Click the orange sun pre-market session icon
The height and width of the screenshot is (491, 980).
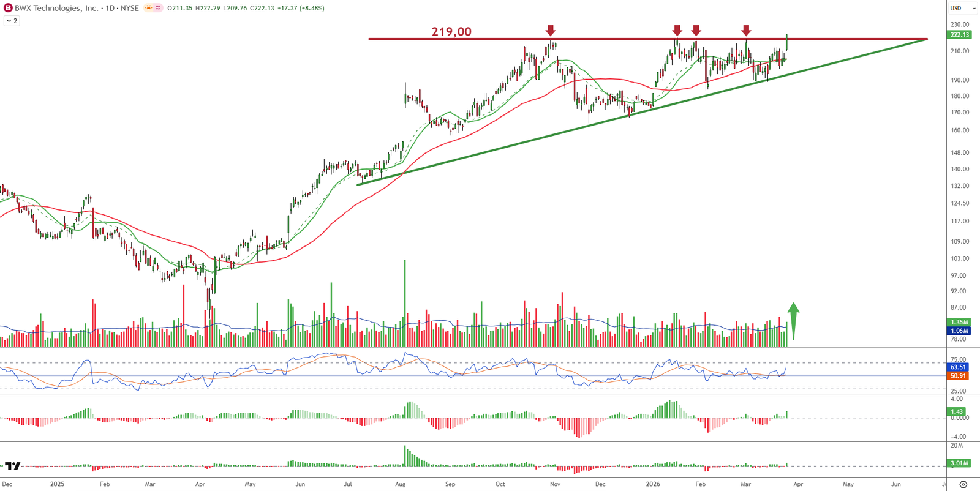tap(148, 8)
